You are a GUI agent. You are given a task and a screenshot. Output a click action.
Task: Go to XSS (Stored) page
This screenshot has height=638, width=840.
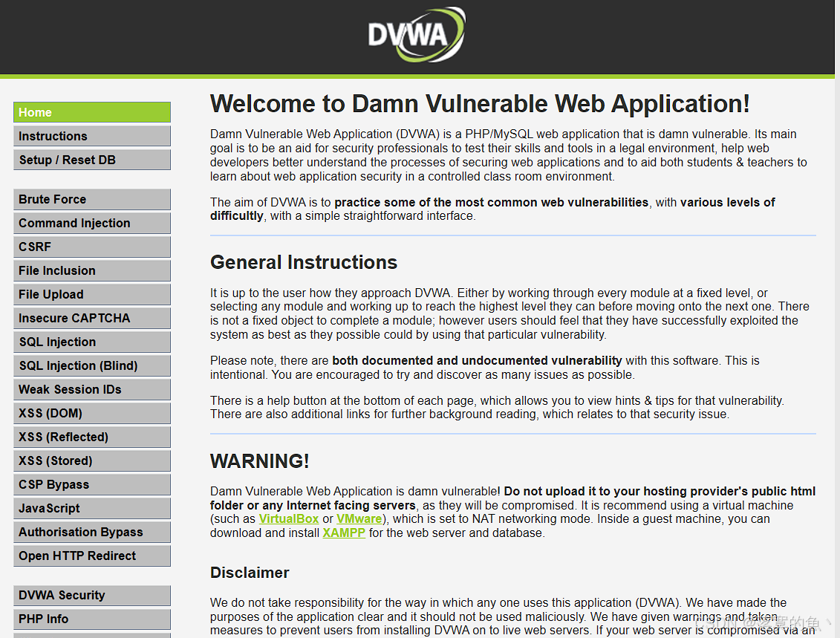tap(92, 460)
